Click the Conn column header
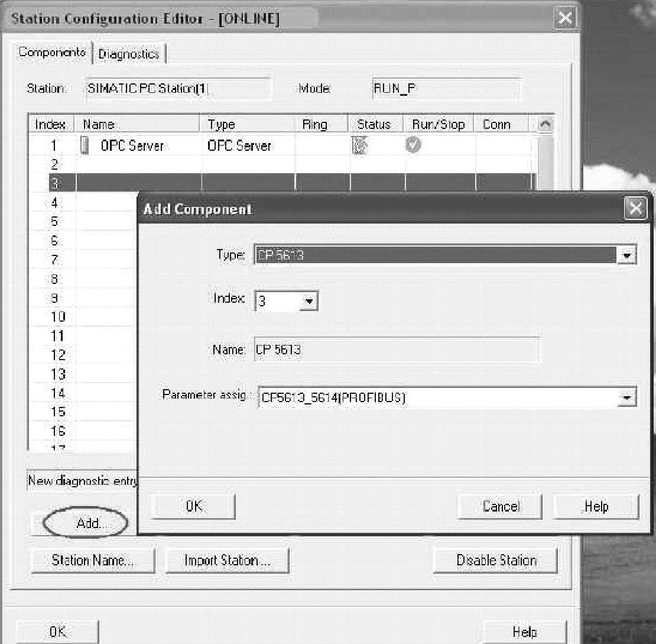This screenshot has height=644, width=656. (501, 124)
